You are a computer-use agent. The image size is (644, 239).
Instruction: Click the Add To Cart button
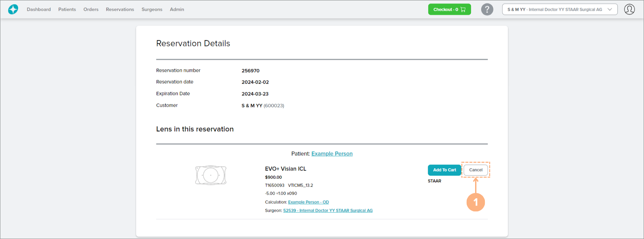444,170
